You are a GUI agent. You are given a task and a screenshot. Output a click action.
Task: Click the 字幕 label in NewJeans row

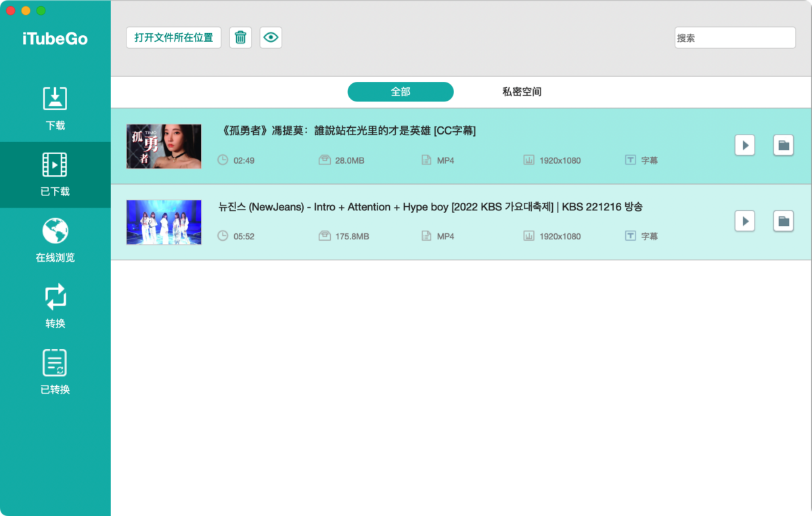click(x=650, y=237)
